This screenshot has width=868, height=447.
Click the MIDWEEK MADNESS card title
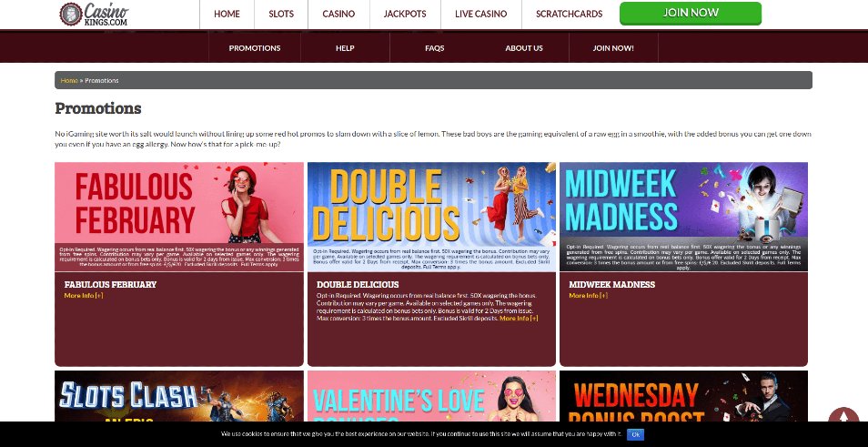click(x=611, y=284)
